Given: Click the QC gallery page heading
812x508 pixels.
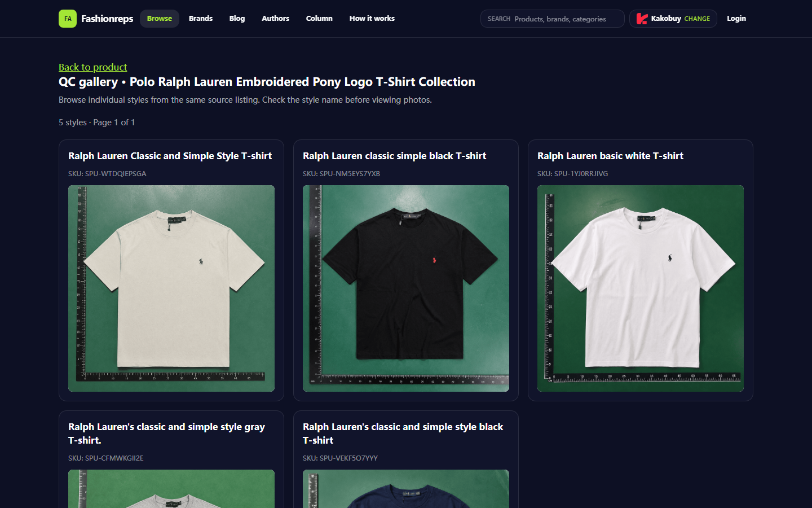Looking at the screenshot, I should click(267, 82).
